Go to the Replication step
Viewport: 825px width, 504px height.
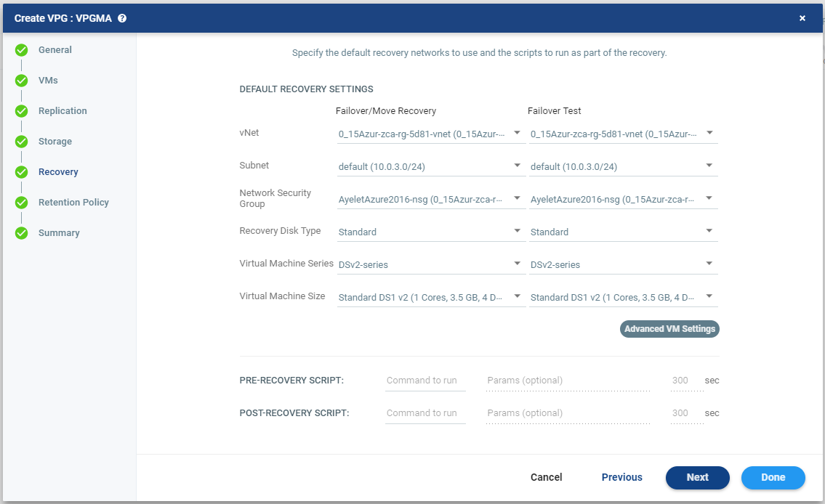click(63, 111)
